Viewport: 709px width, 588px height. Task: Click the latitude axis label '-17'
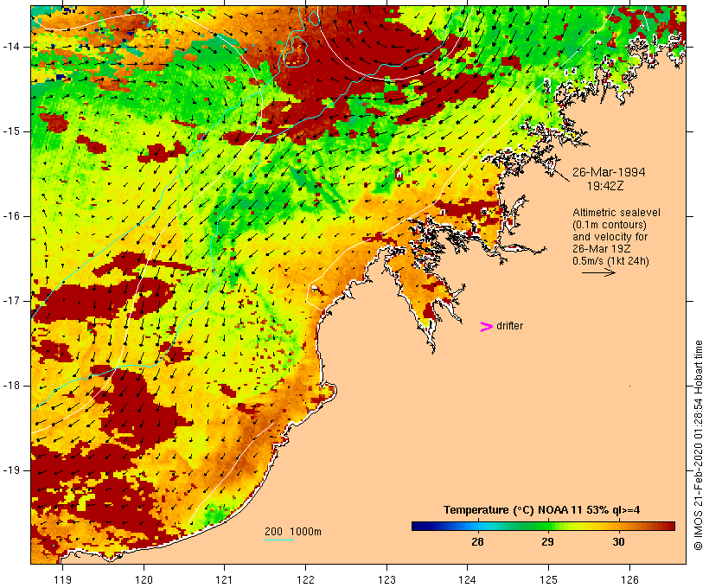tap(11, 301)
